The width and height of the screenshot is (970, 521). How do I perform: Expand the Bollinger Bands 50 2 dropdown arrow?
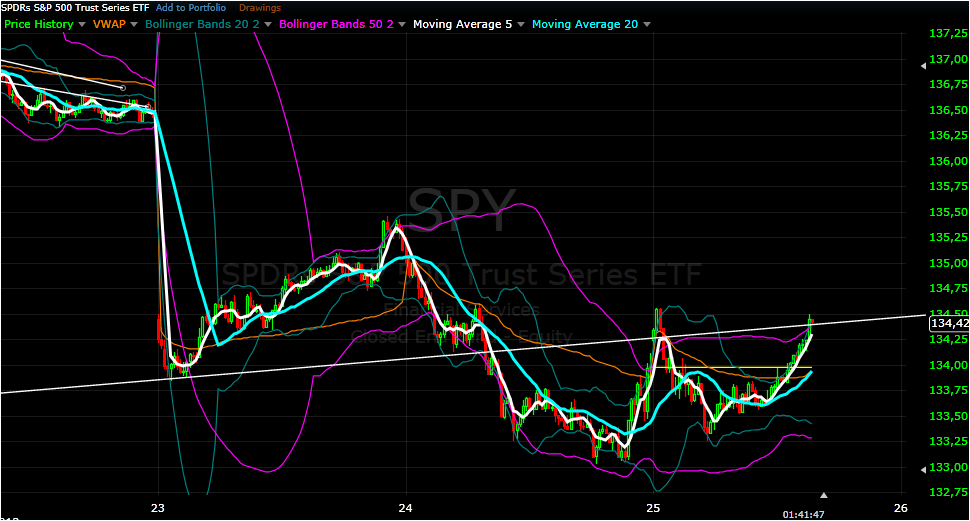pos(402,25)
